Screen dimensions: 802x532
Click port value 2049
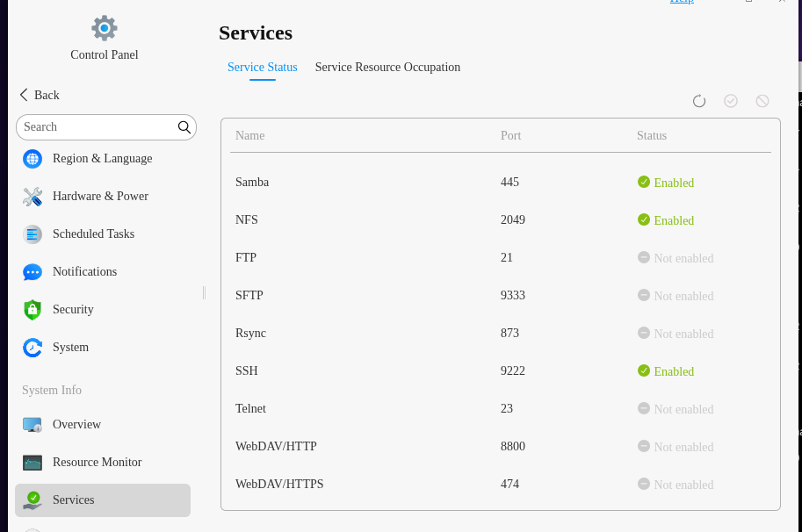(512, 220)
